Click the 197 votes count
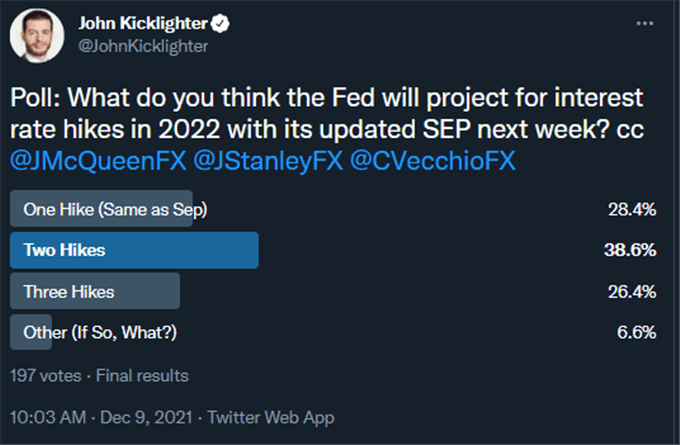680x445 pixels. coord(46,376)
